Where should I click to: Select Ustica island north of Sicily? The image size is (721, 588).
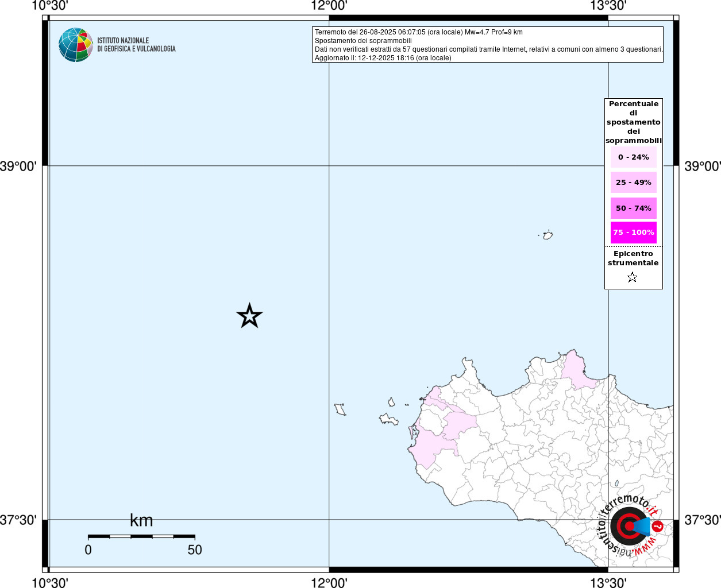[548, 235]
